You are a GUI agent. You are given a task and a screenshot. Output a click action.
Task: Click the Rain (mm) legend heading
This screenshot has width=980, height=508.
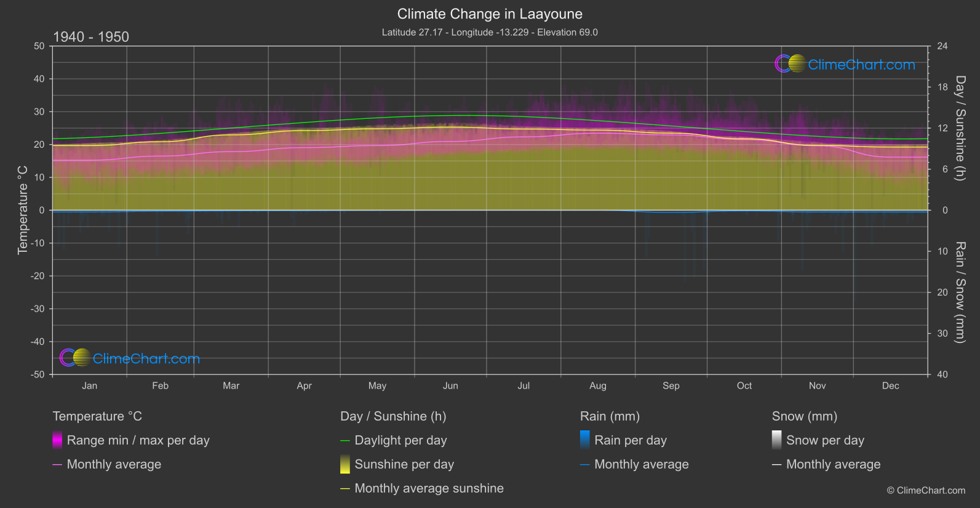(x=610, y=416)
